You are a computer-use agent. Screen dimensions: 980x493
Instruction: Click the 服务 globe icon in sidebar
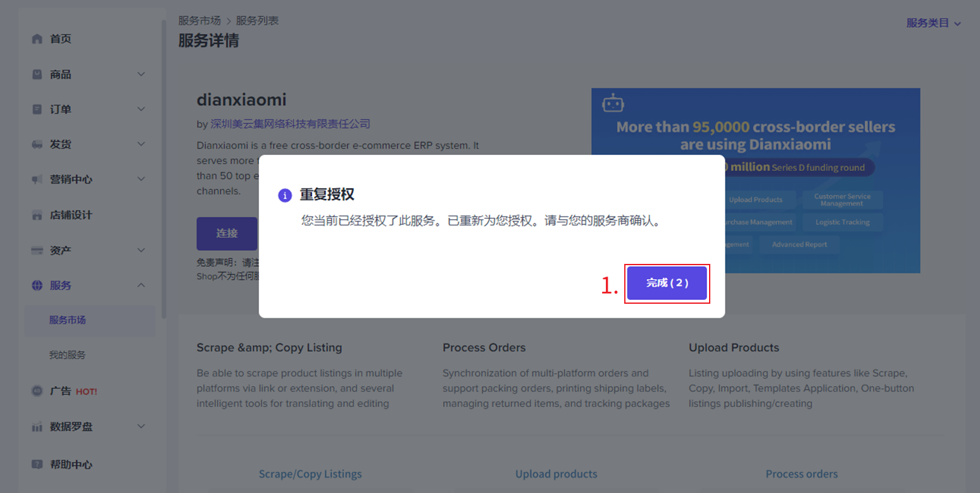[37, 285]
